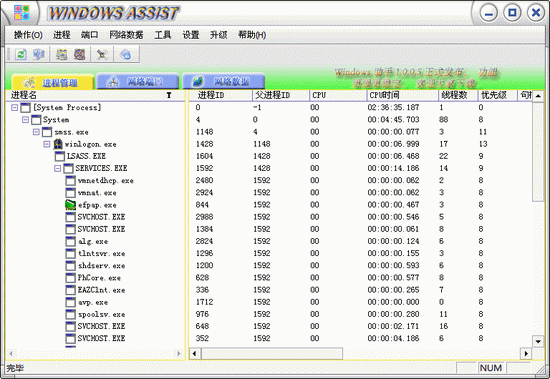Click the winlogon.exe process icon
The width and height of the screenshot is (550, 379).
click(58, 144)
